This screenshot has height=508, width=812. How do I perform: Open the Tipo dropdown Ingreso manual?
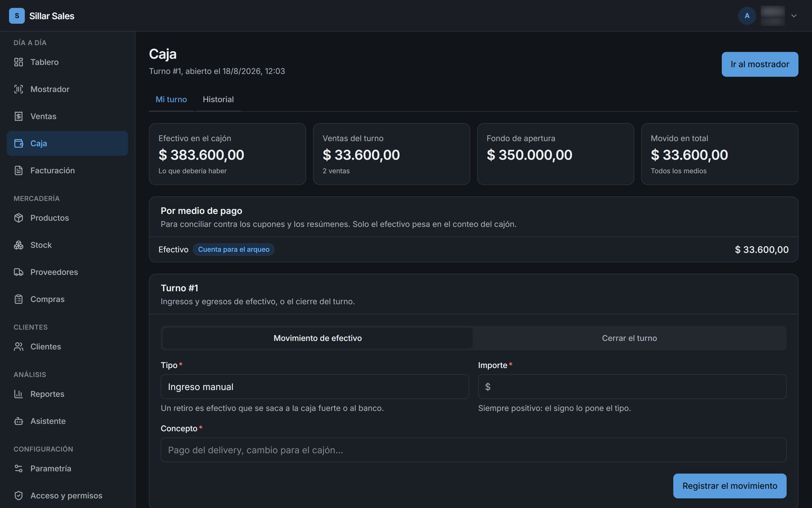pyautogui.click(x=315, y=387)
